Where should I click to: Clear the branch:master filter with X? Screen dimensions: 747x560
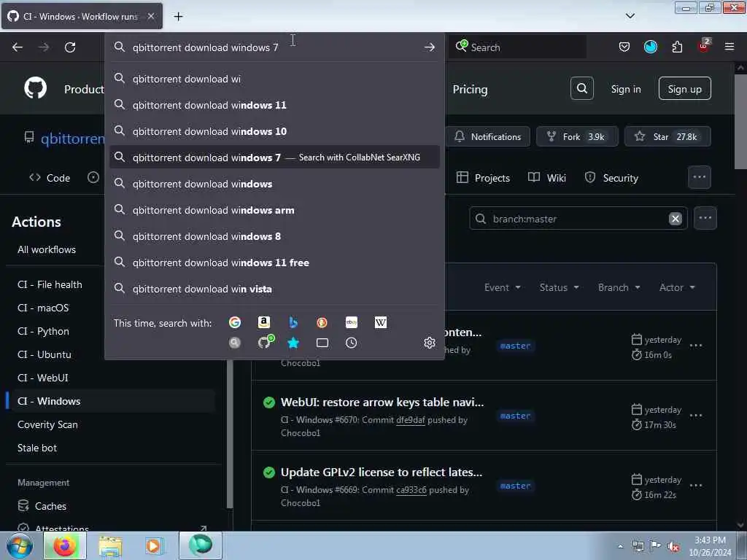click(x=675, y=219)
